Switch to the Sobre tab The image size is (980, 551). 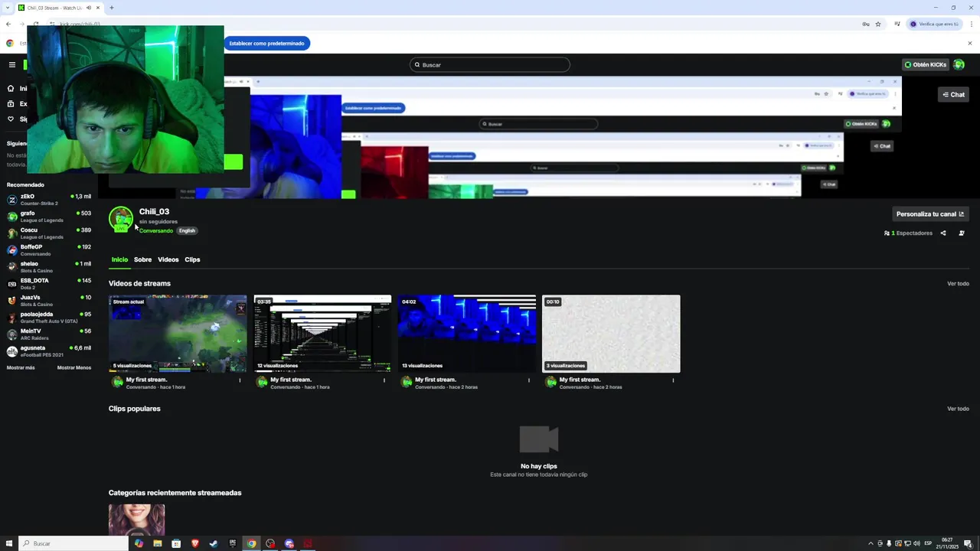click(x=143, y=259)
